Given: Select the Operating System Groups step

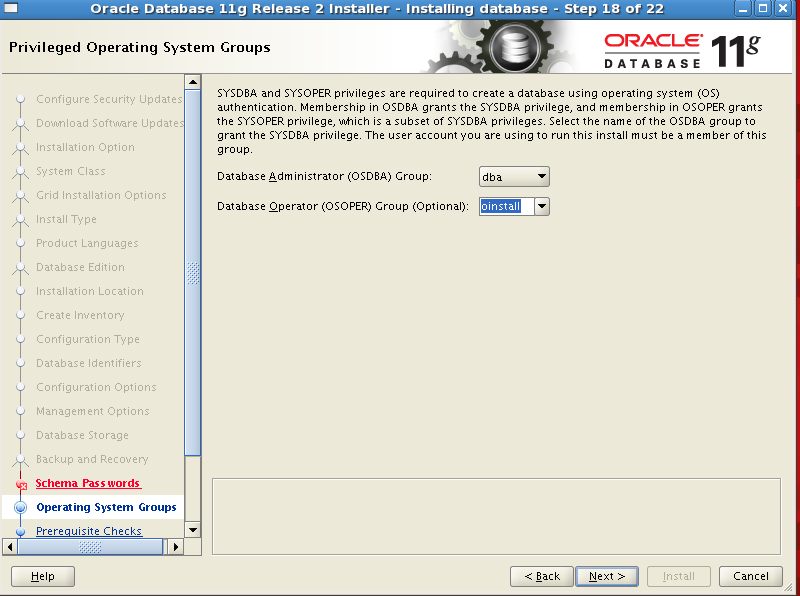Looking at the screenshot, I should (x=106, y=507).
